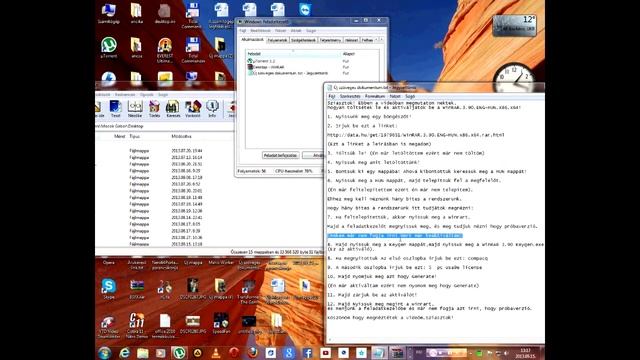Screen dimensions: 640x360
Task: Switch to the Notepad taskbar button
Action: click(379, 353)
